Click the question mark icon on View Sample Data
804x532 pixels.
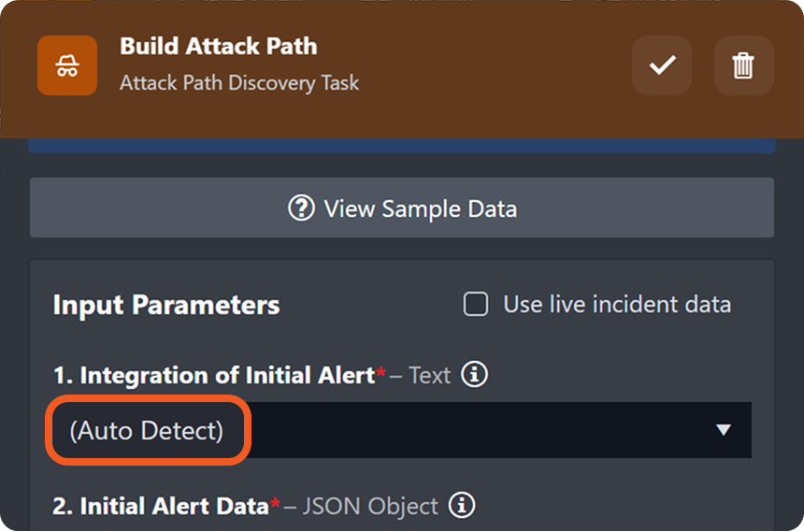tap(301, 208)
